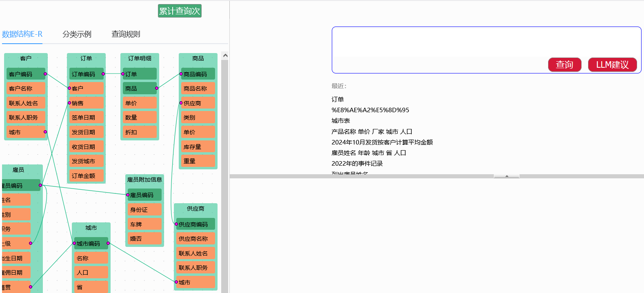Viewport: 644px width, 293px height.
Task: Select the 数据结构E-R tab
Action: (22, 34)
